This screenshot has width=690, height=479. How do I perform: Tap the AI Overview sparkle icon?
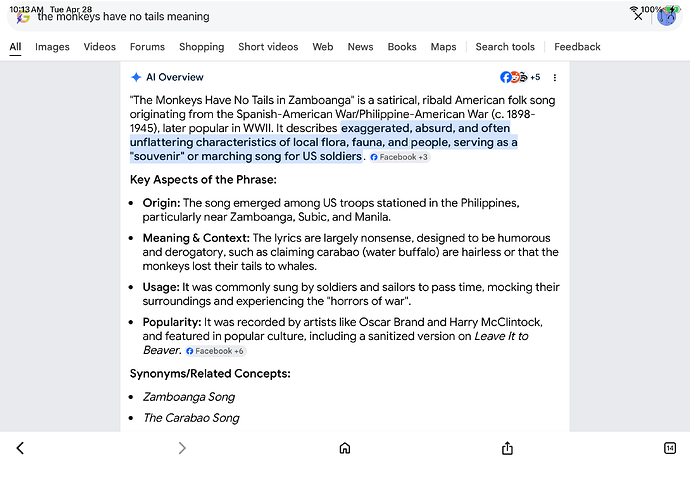point(136,77)
